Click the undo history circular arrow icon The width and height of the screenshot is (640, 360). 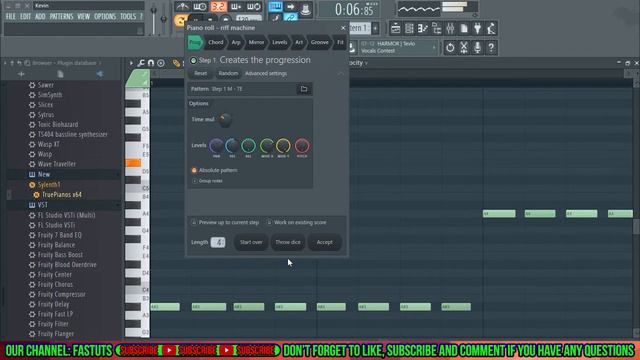click(450, 48)
